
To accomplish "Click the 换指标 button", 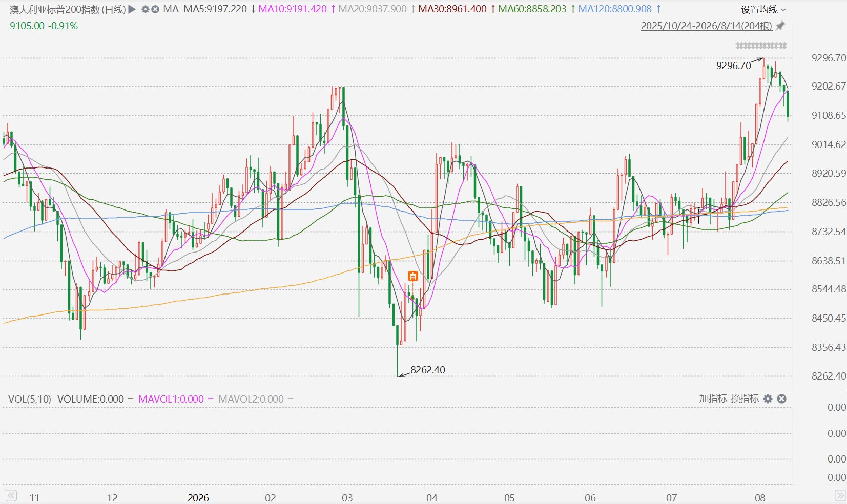I will click(745, 398).
